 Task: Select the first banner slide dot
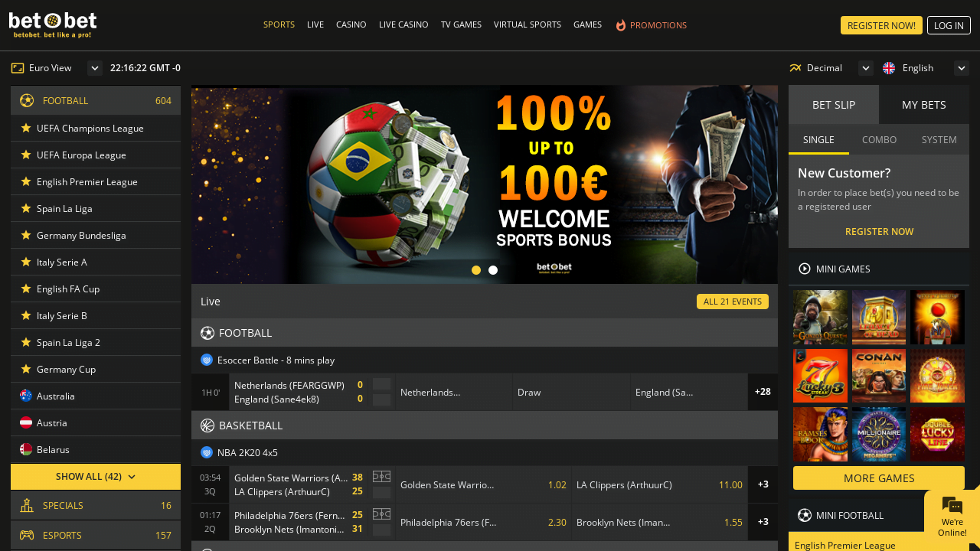pyautogui.click(x=476, y=270)
